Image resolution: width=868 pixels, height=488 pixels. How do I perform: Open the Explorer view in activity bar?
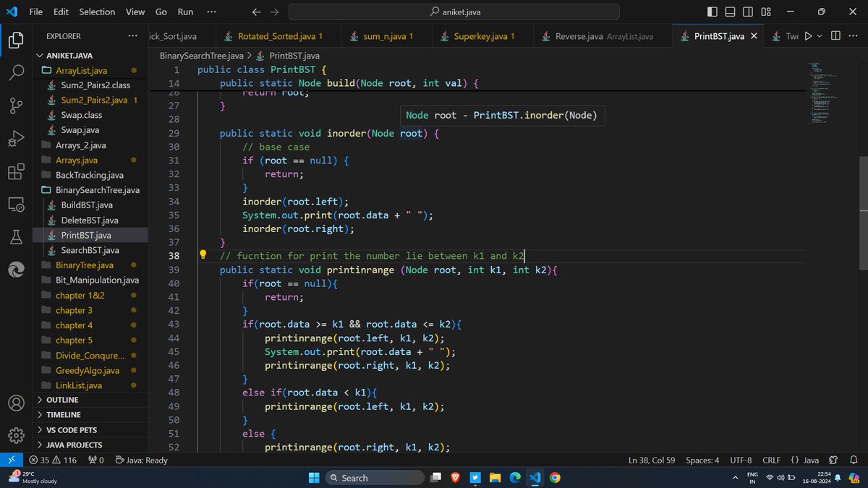point(16,40)
